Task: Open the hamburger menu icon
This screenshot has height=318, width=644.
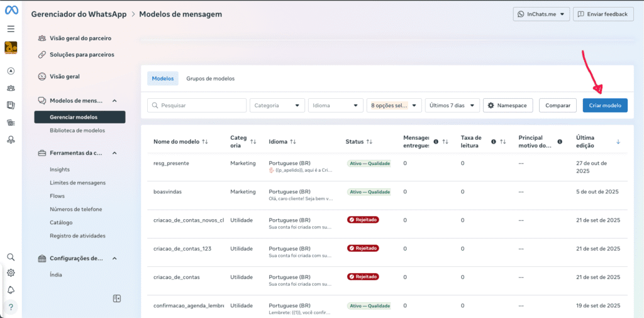Action: [x=11, y=29]
